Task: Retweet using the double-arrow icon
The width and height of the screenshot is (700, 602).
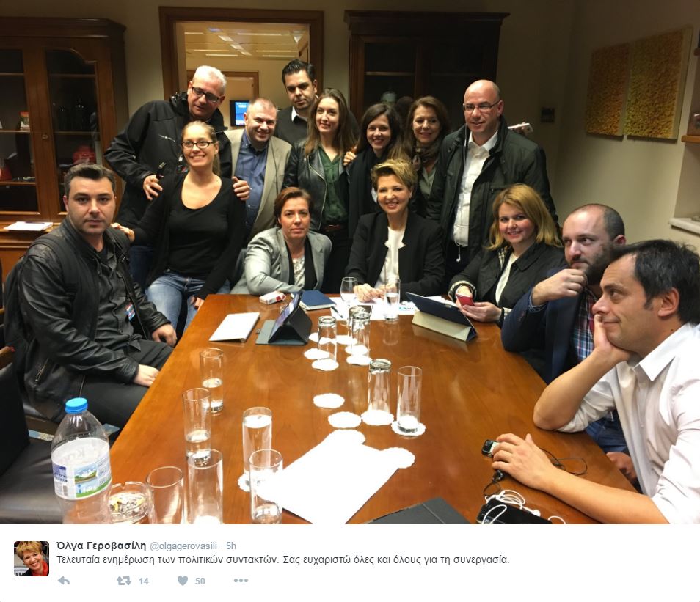Action: [124, 581]
